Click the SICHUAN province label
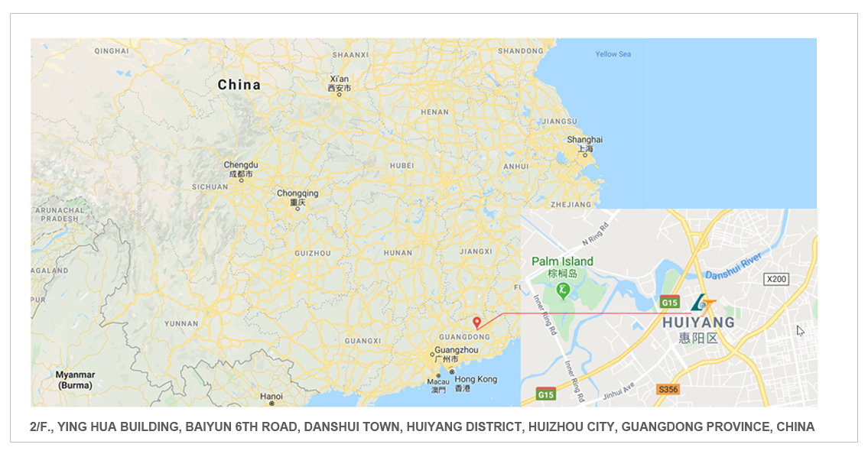868x454 pixels. (x=210, y=187)
